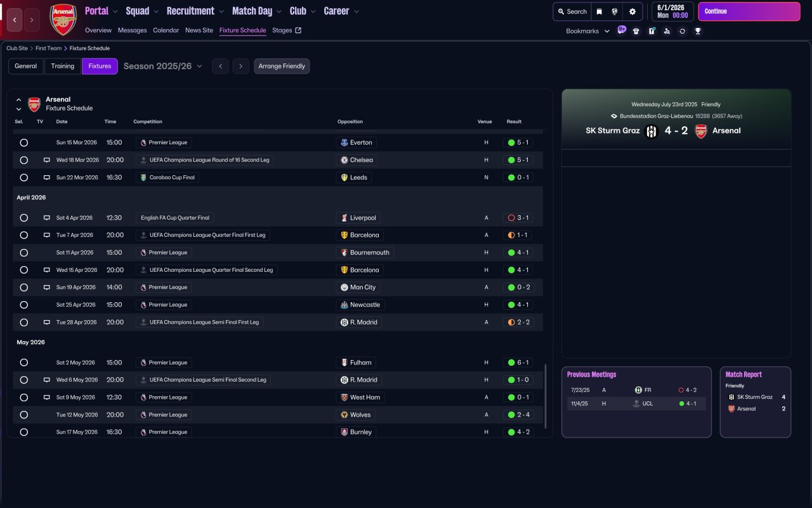
Task: Click the circular arrows transfer icon
Action: tap(682, 31)
